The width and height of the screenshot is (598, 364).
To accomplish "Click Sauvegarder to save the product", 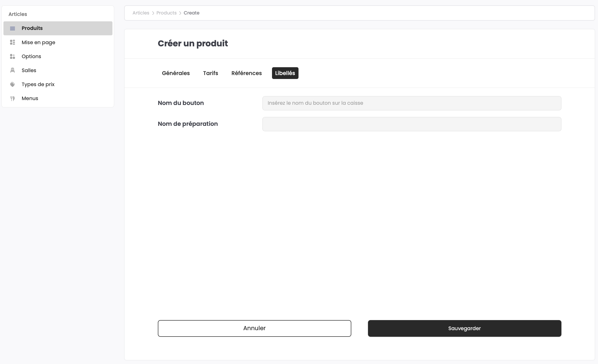I will coord(464,328).
